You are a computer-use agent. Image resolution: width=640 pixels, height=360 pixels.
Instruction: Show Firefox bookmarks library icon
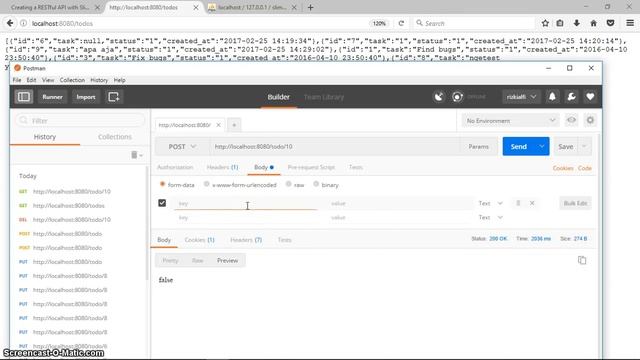pos(560,23)
